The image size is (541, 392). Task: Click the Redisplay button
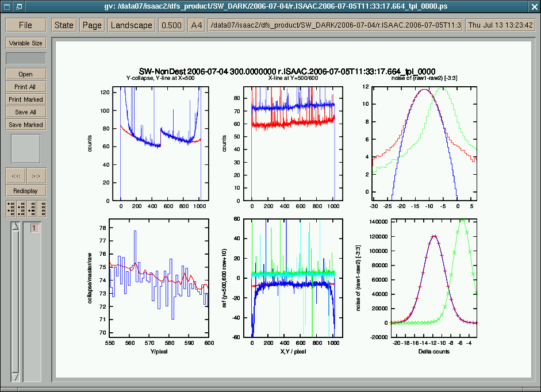(x=25, y=190)
